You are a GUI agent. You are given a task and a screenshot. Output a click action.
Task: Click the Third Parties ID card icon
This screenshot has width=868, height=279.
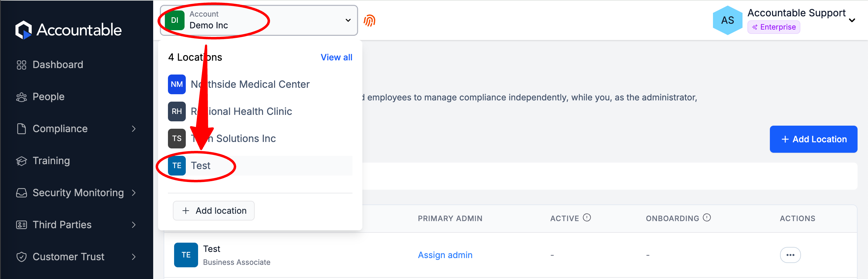click(x=21, y=225)
